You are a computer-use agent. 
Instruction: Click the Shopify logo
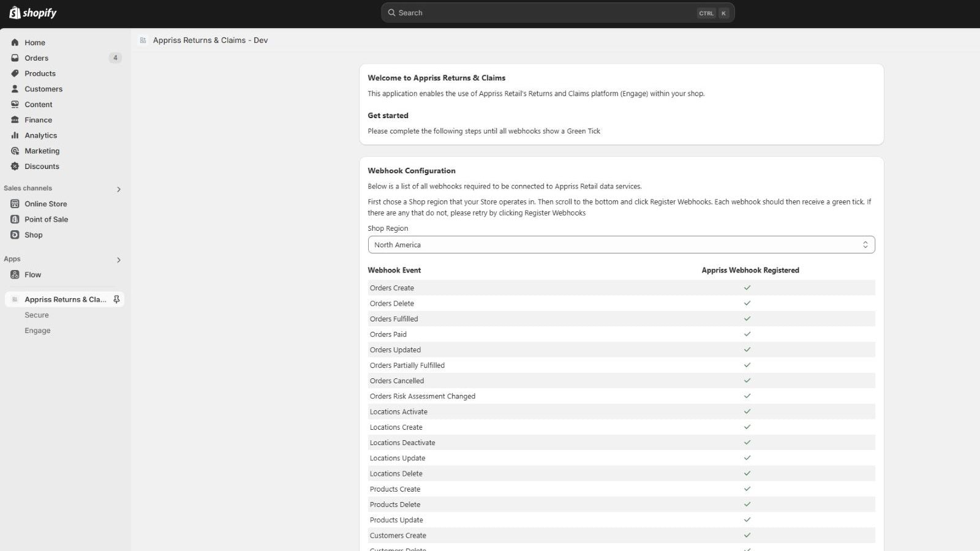pos(33,13)
